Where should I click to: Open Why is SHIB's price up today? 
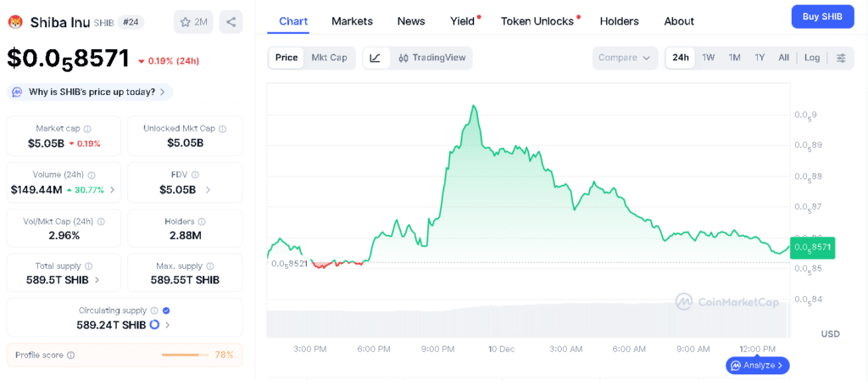coord(90,92)
